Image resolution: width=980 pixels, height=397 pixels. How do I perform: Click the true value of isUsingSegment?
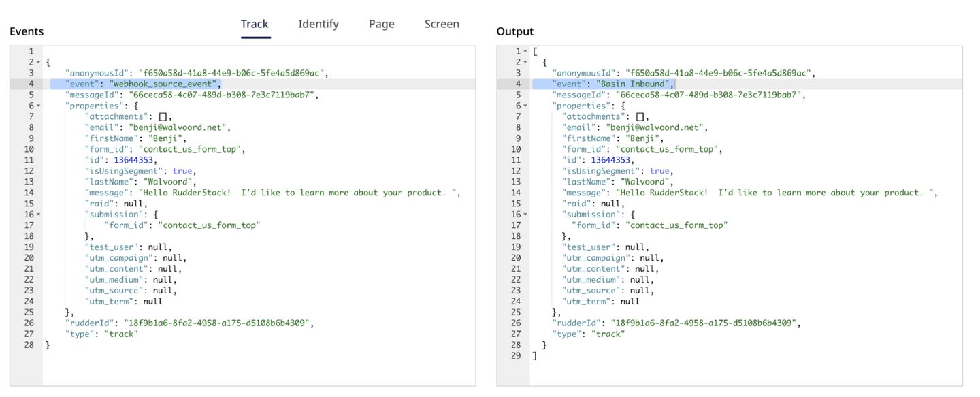tap(184, 171)
